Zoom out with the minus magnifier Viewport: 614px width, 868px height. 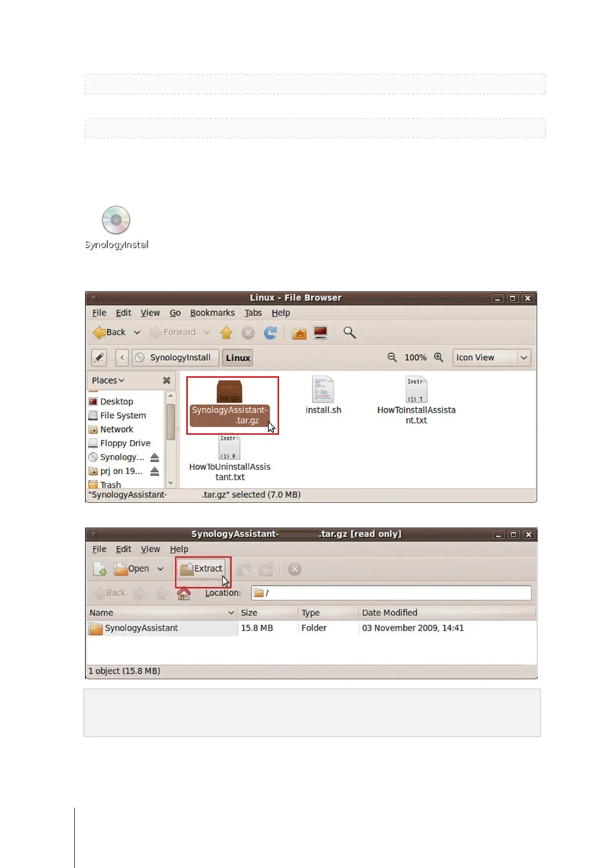pos(392,357)
